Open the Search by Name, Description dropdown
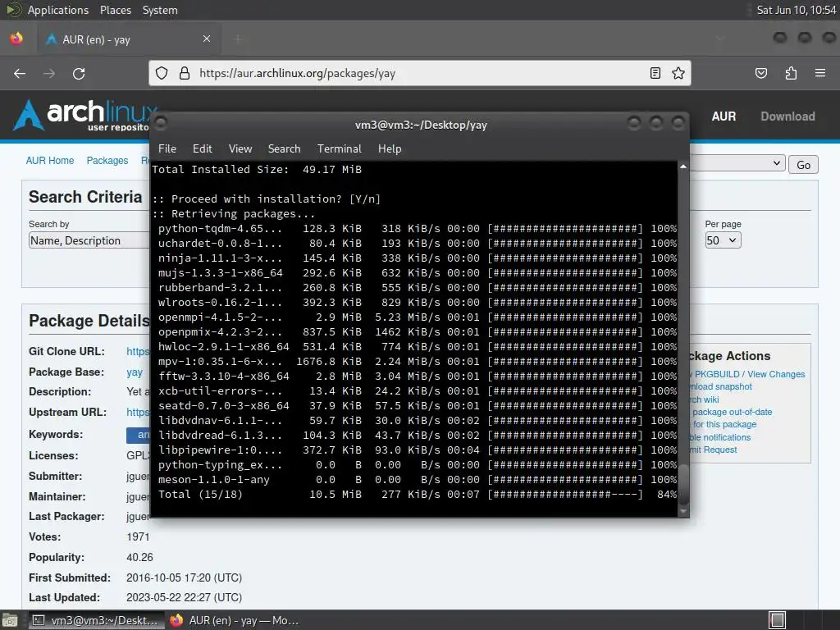The image size is (840, 630). (x=89, y=240)
